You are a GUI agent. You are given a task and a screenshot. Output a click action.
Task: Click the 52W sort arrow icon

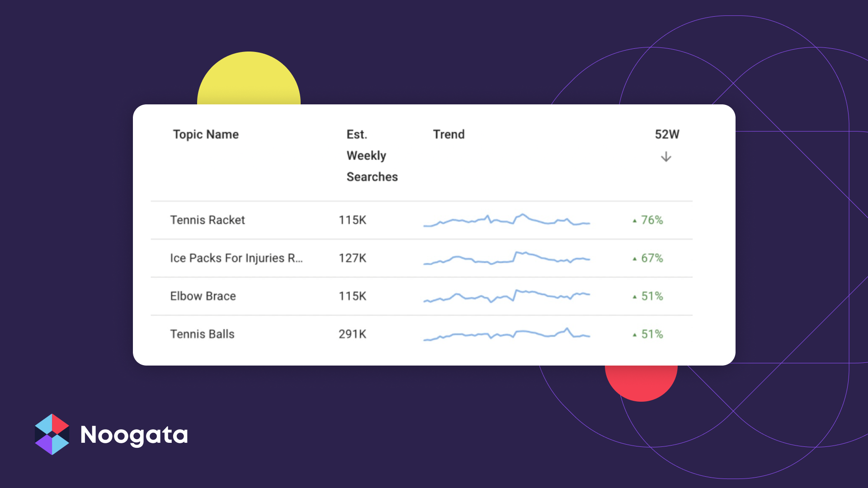pos(666,157)
